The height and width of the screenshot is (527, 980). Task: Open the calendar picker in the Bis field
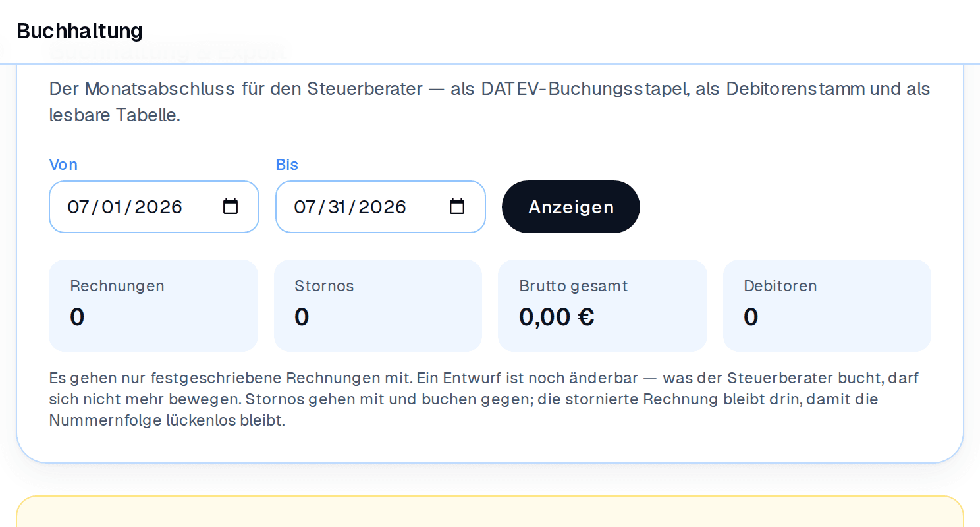[457, 207]
